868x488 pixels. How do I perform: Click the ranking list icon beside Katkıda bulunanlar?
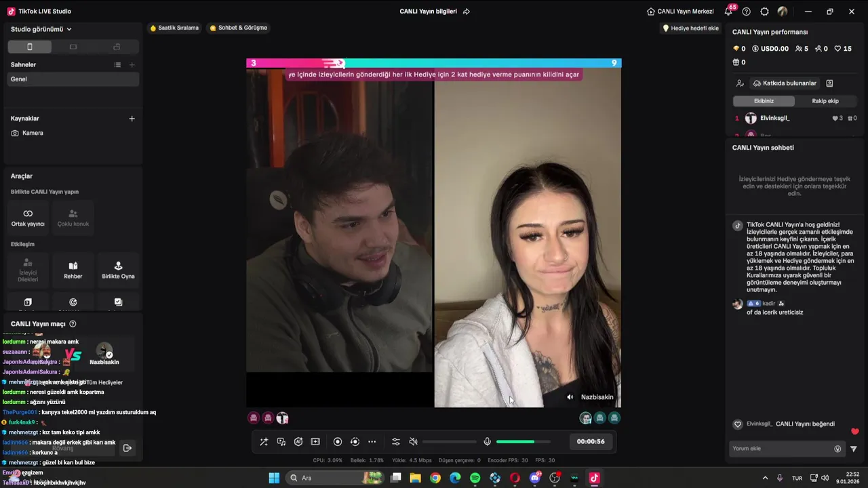click(x=829, y=83)
